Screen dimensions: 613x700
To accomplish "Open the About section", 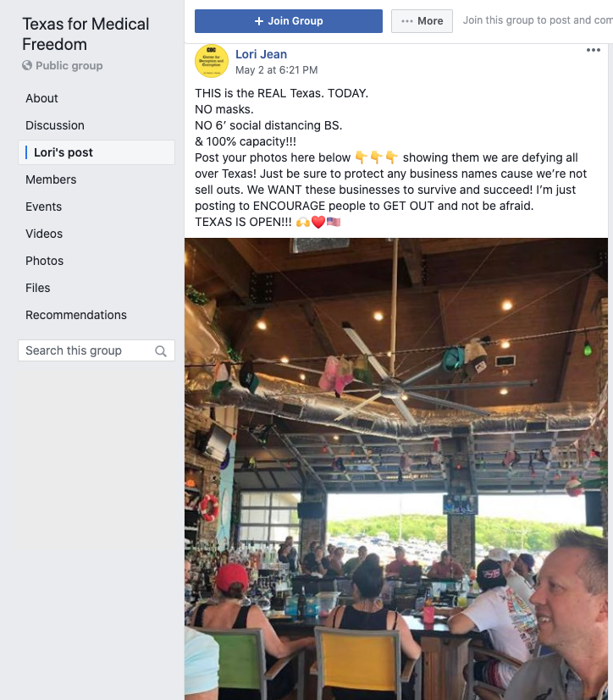I will [41, 98].
